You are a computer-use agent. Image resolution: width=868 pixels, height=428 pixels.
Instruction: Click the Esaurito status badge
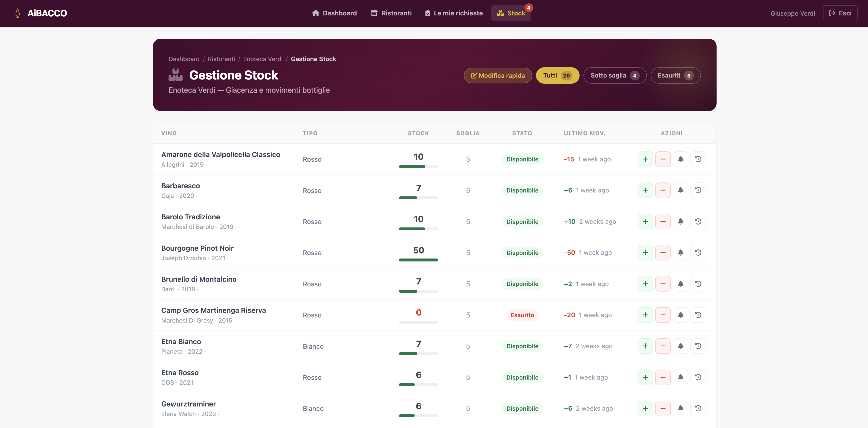(x=522, y=315)
